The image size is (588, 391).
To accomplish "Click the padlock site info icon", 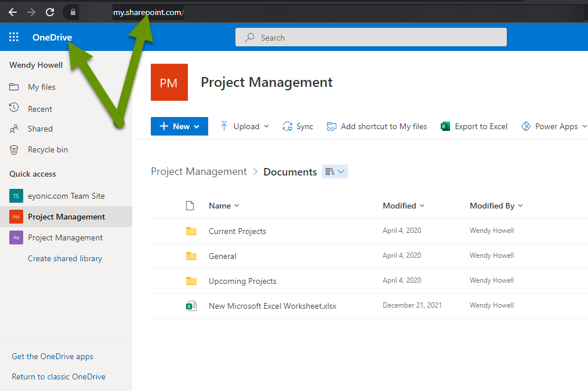I will pos(72,12).
